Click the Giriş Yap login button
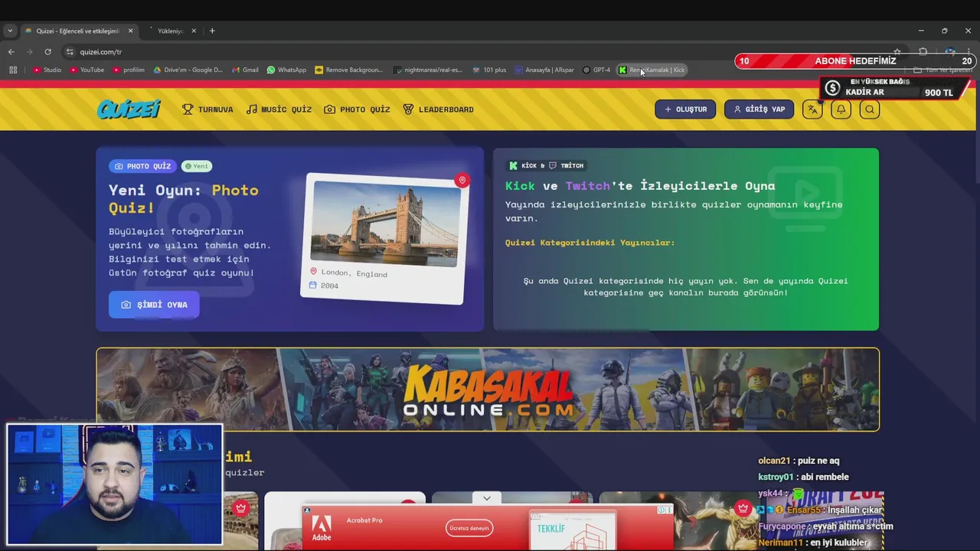 [x=759, y=109]
